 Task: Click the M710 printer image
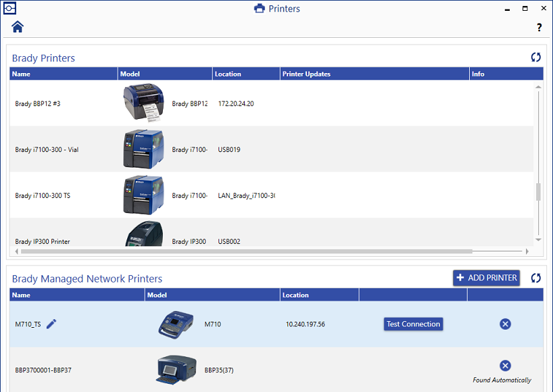tap(176, 324)
